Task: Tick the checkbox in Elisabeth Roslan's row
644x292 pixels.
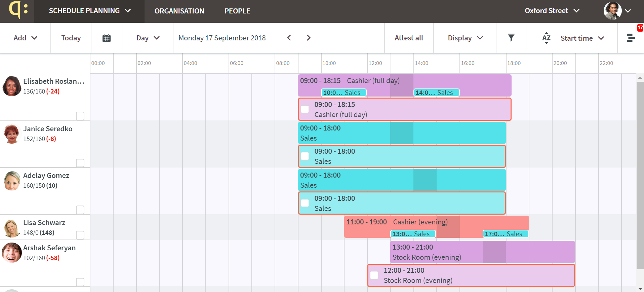Action: 80,116
